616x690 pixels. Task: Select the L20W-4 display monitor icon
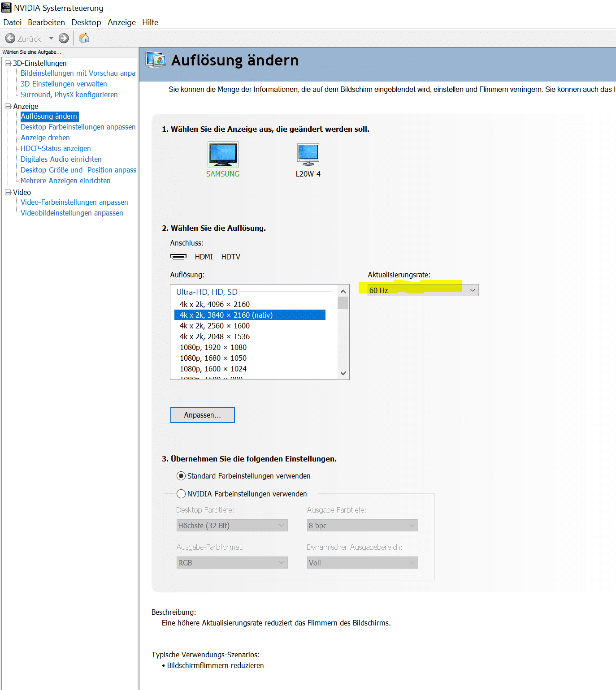point(308,154)
